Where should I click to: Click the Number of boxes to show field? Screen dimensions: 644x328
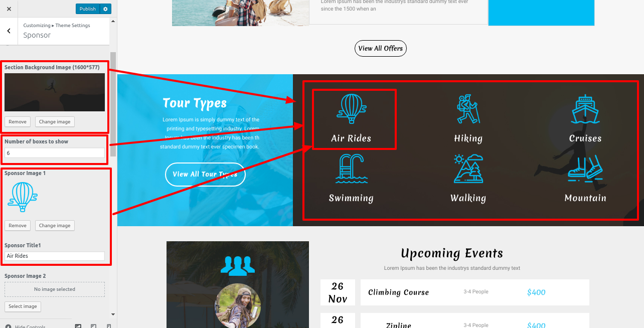(55, 153)
